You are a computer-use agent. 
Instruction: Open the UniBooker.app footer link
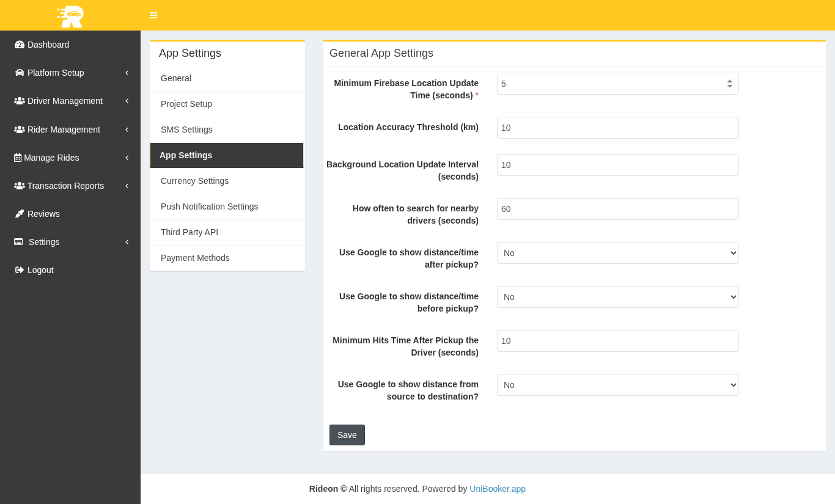[497, 489]
